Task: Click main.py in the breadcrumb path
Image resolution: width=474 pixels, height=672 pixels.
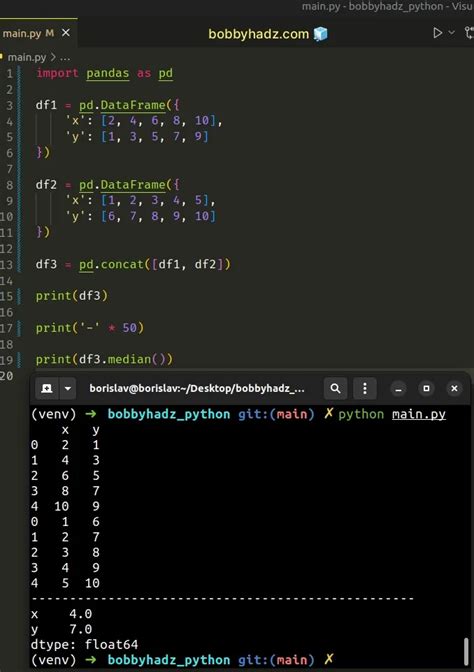Action: point(27,57)
